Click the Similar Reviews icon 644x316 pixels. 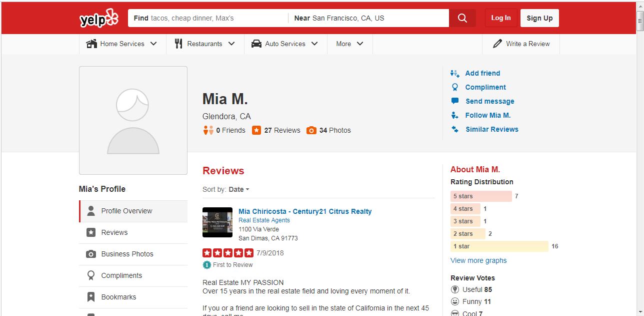pyautogui.click(x=455, y=129)
